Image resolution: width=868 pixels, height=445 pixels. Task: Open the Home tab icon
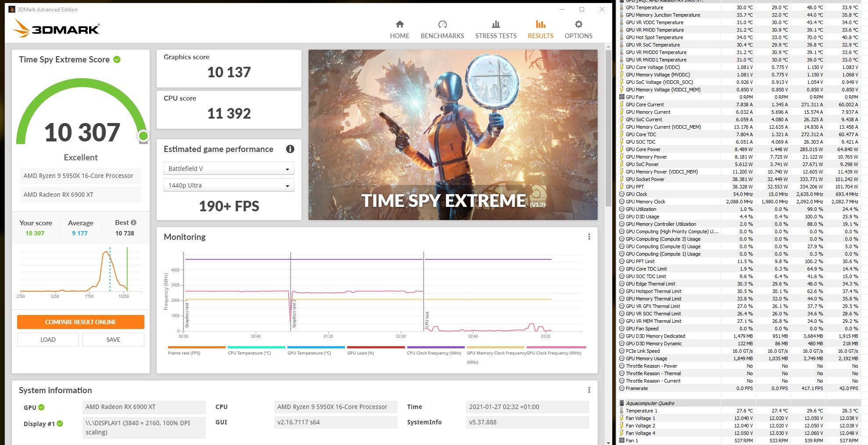(x=399, y=24)
